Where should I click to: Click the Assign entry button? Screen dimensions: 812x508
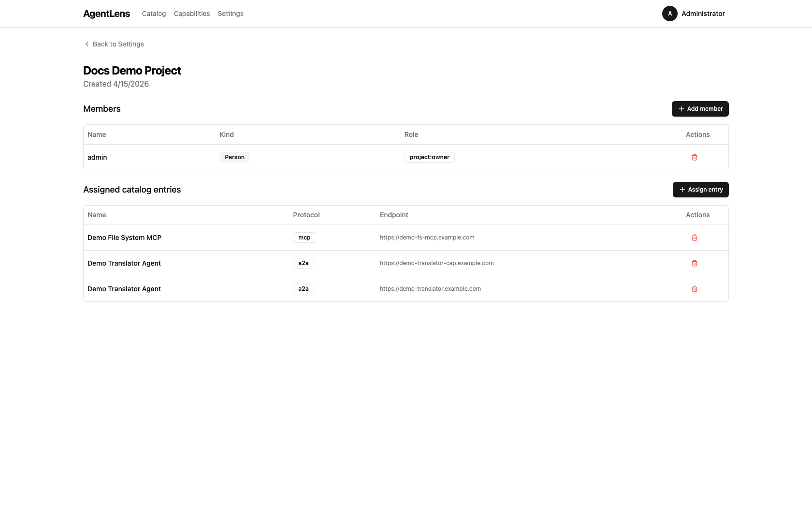coord(700,189)
